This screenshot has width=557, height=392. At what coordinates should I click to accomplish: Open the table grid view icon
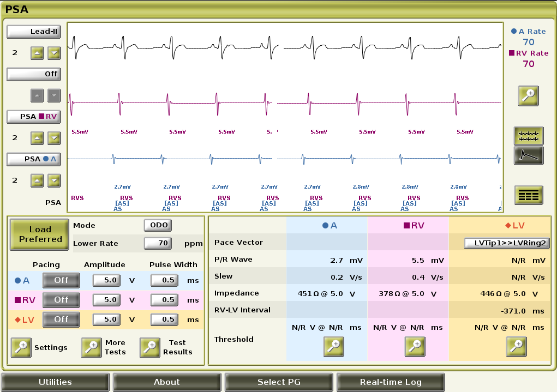coord(528,195)
